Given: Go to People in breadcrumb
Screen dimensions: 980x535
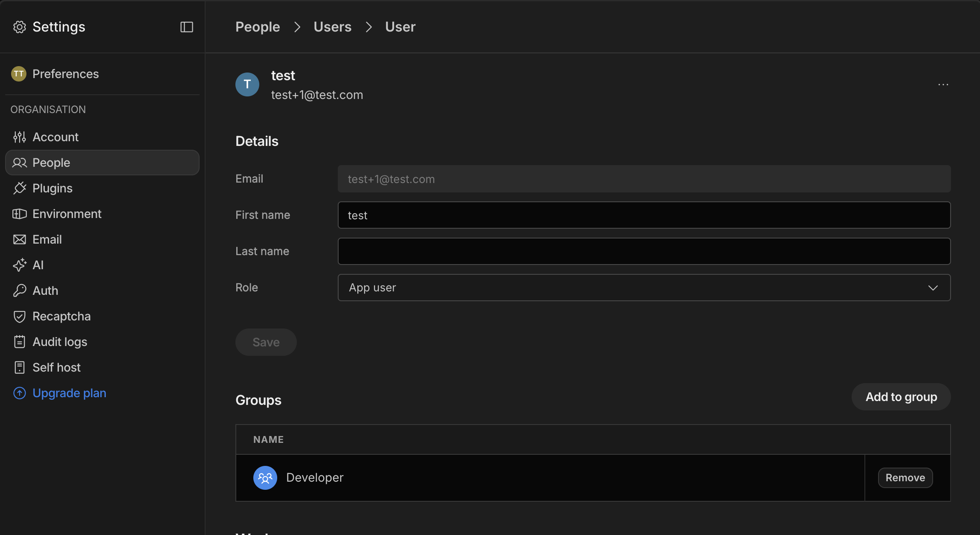Looking at the screenshot, I should pos(258,27).
